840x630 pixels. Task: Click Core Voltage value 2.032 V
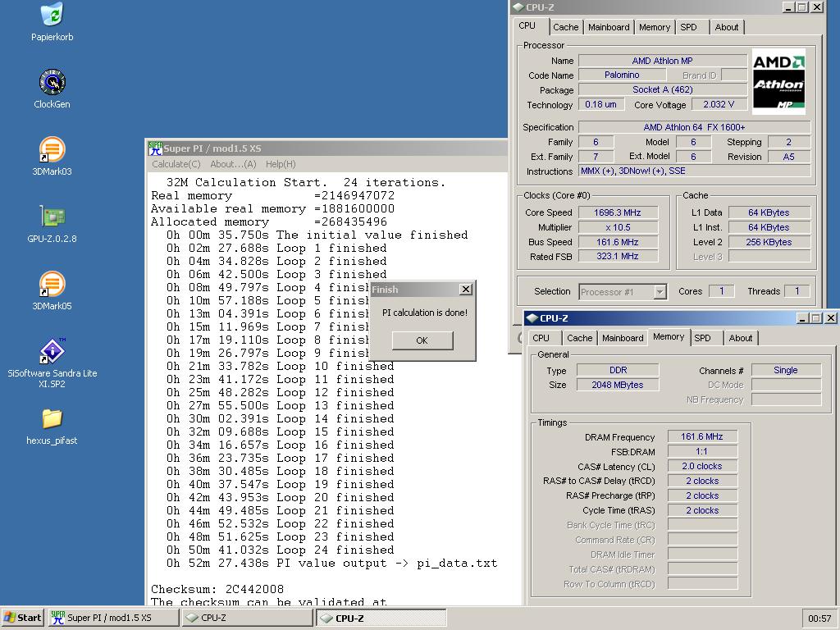719,104
